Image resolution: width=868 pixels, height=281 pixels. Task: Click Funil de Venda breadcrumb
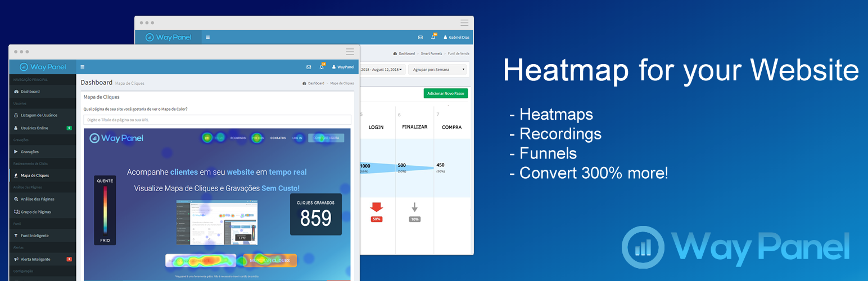pos(458,53)
